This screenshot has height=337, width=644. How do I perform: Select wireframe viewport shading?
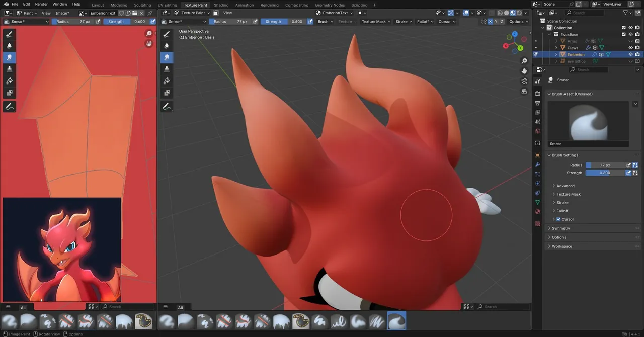point(500,13)
